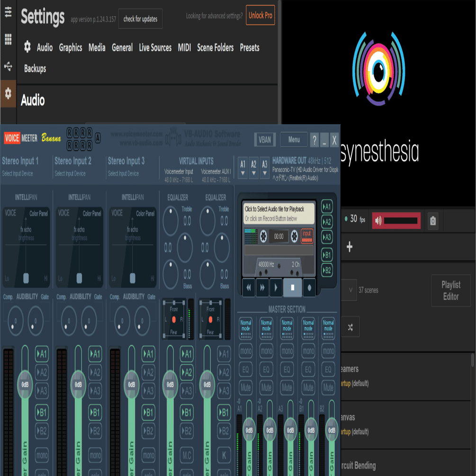Open the scene grid icon in Synesthesia sidebar
Screen dimensions: 476x476
[8, 39]
